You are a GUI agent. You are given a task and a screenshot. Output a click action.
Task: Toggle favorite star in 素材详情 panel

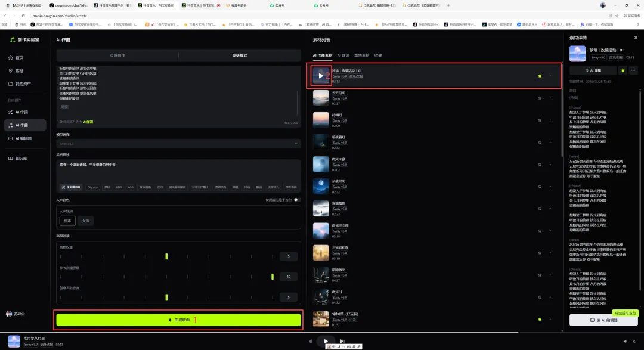[x=623, y=70]
